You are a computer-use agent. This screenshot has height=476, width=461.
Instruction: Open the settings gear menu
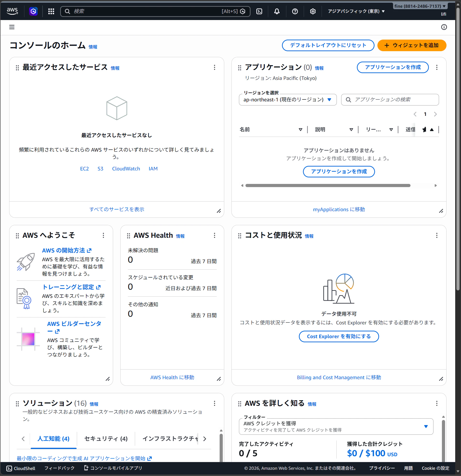(x=313, y=11)
